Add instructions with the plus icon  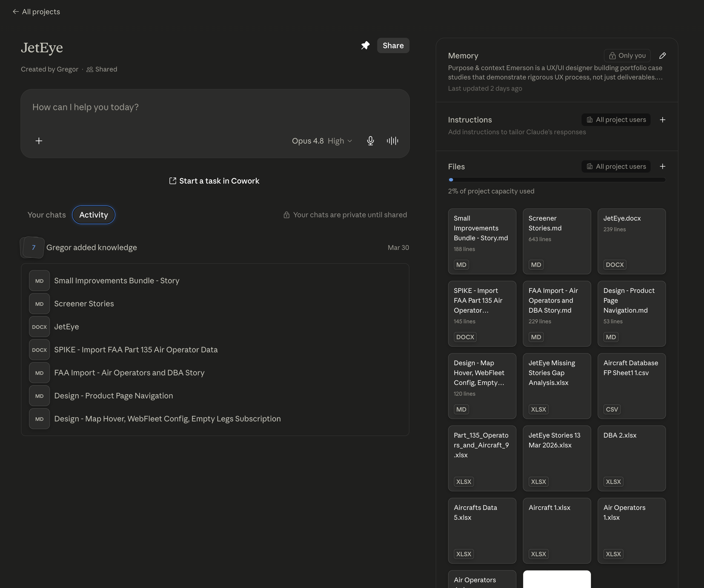pyautogui.click(x=662, y=120)
